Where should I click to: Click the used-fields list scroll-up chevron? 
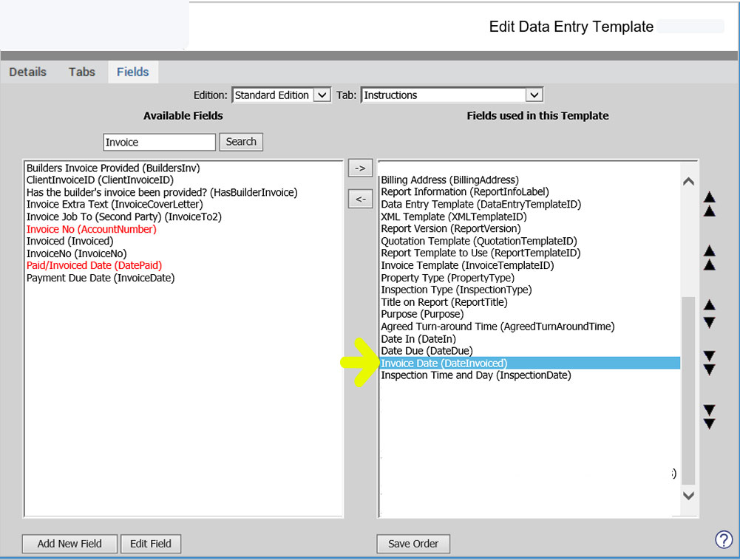pyautogui.click(x=688, y=181)
